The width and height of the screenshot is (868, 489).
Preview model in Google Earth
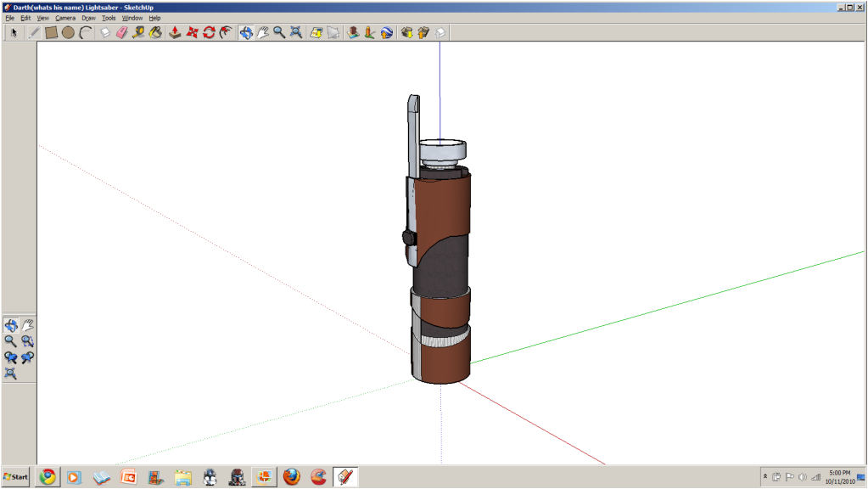coord(386,32)
